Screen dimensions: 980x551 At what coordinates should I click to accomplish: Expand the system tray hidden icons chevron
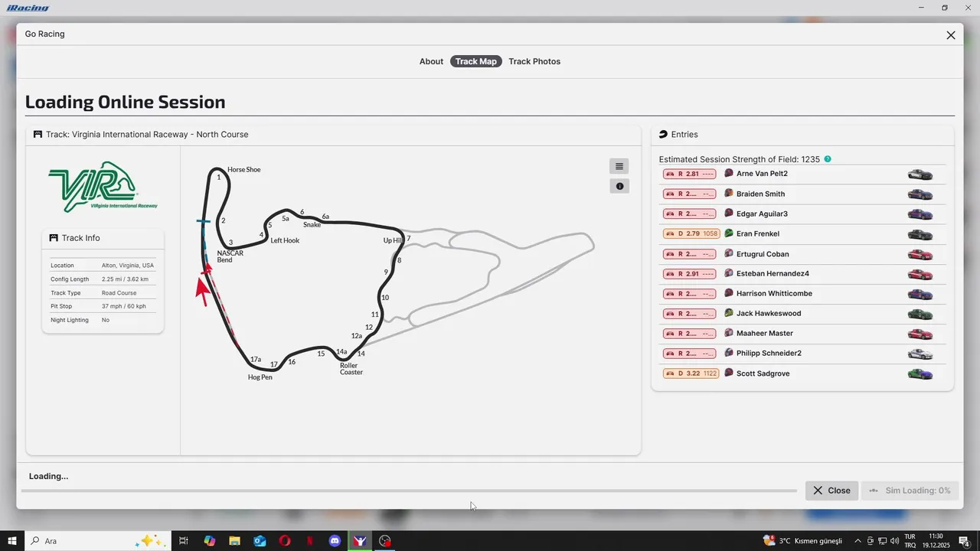pyautogui.click(x=857, y=541)
